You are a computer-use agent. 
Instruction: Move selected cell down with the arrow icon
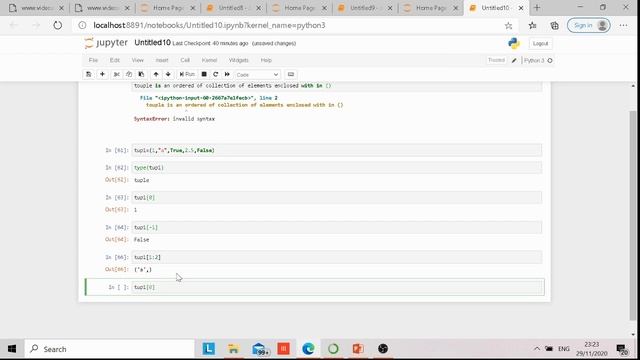coord(168,74)
